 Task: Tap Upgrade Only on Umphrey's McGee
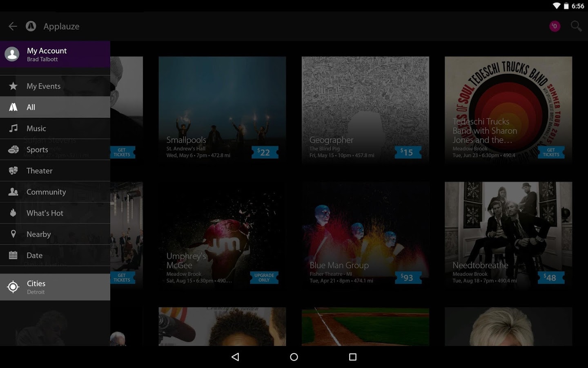[264, 278]
